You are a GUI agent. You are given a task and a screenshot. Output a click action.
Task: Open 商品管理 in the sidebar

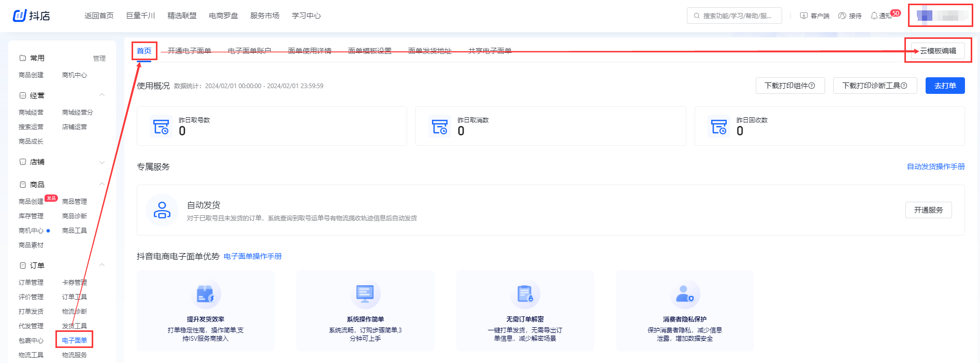click(75, 201)
